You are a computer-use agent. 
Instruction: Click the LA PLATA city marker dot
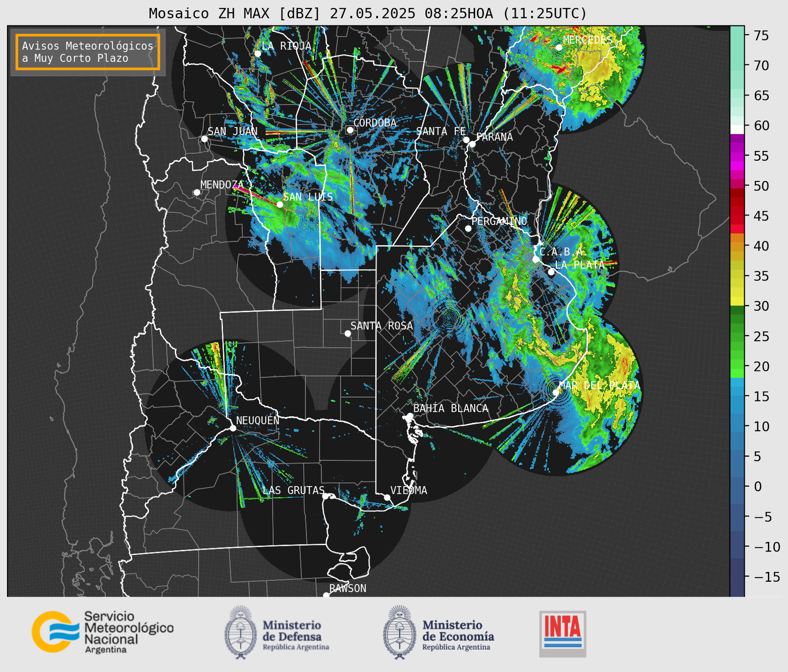click(551, 272)
